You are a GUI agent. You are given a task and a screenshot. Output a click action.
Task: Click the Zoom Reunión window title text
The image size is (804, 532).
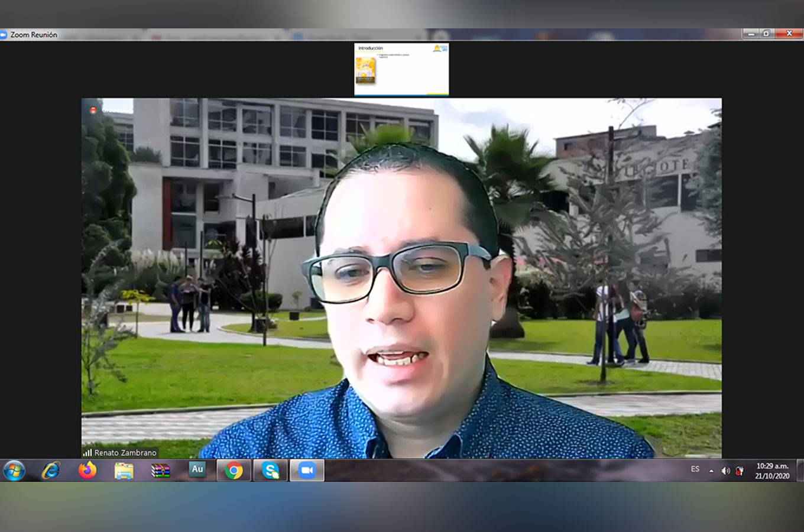[x=34, y=35]
